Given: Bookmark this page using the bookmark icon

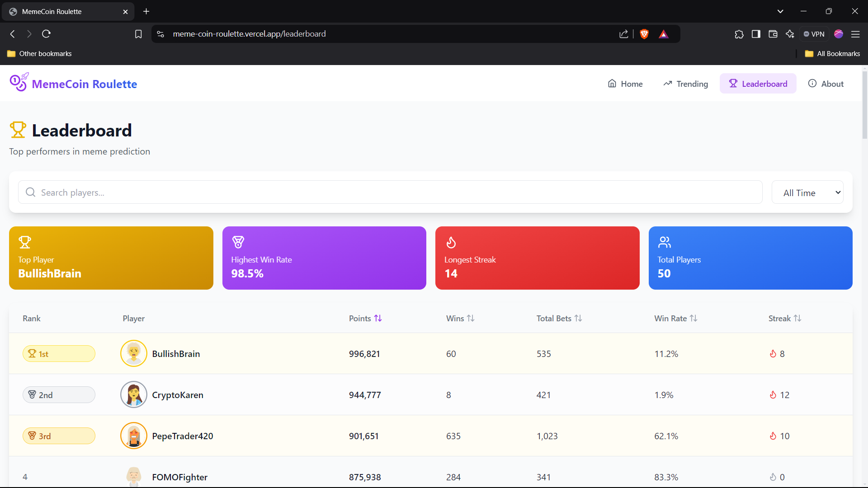Looking at the screenshot, I should tap(138, 34).
